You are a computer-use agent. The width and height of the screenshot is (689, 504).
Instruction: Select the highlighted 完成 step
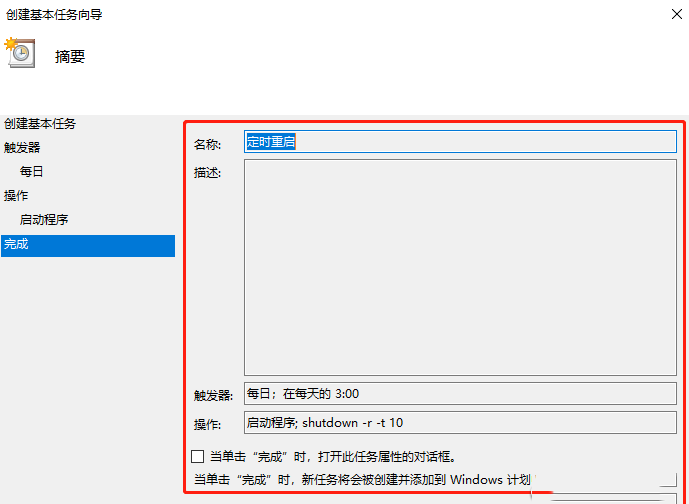pyautogui.click(x=88, y=246)
